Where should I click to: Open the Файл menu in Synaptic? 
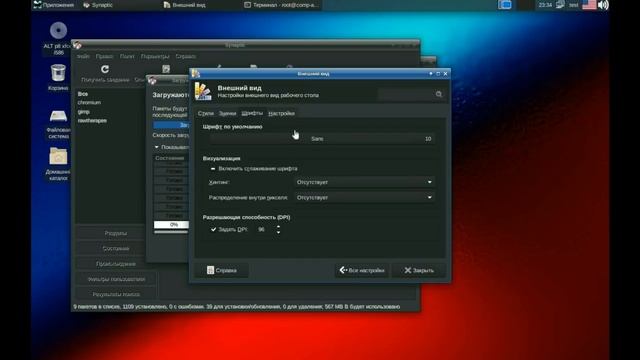click(83, 56)
